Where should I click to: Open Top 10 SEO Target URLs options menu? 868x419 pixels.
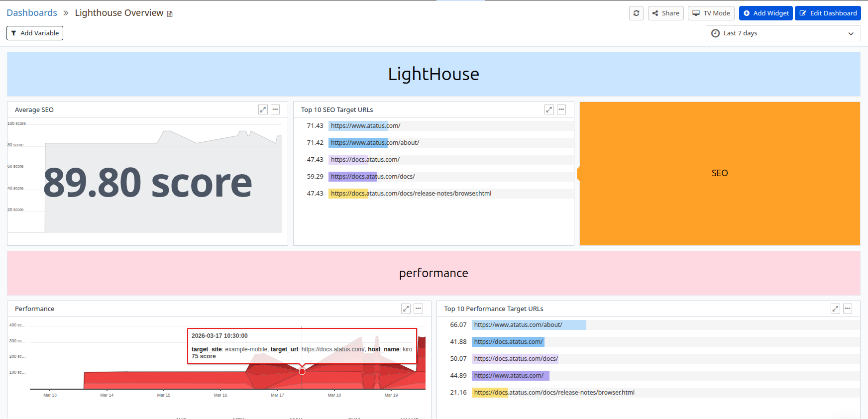click(x=561, y=109)
